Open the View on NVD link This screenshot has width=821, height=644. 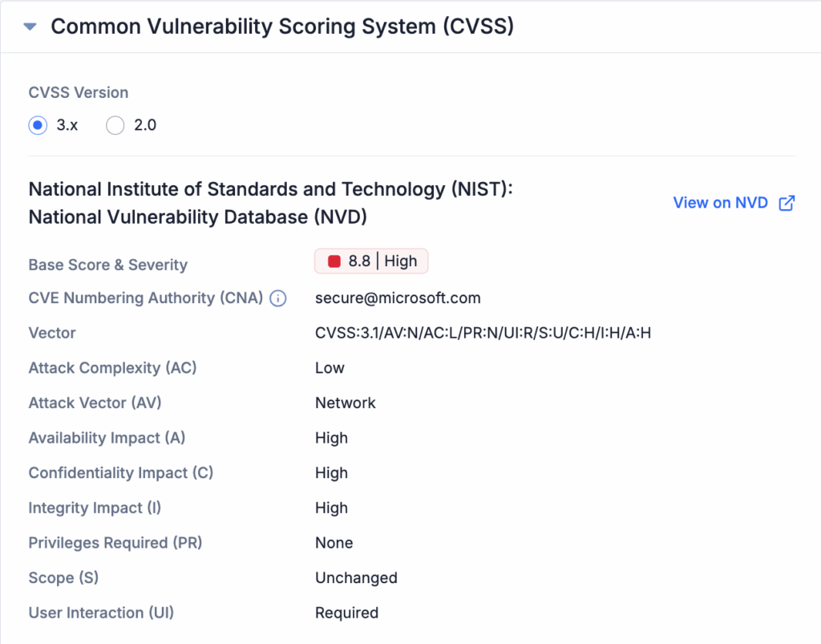click(x=720, y=203)
